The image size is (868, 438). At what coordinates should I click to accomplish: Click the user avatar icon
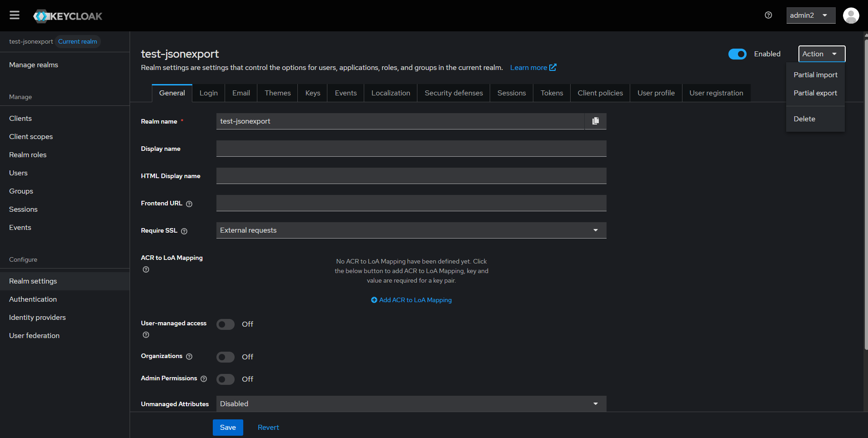pos(851,15)
